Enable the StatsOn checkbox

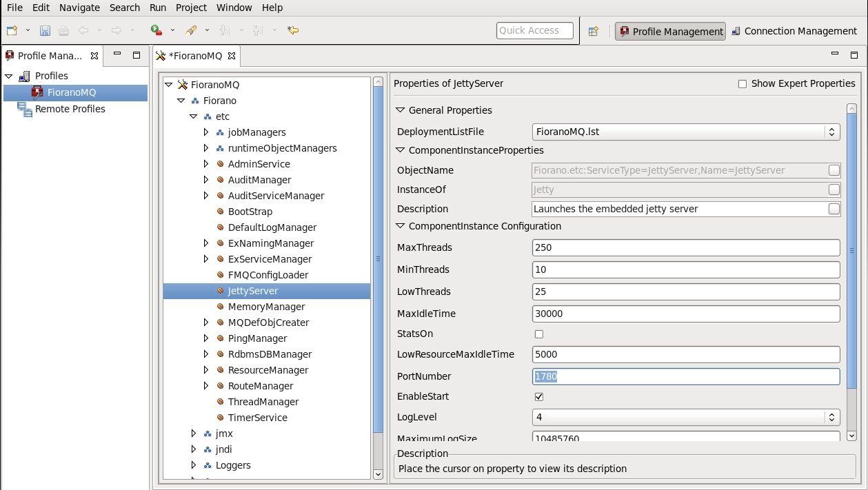[x=539, y=334]
